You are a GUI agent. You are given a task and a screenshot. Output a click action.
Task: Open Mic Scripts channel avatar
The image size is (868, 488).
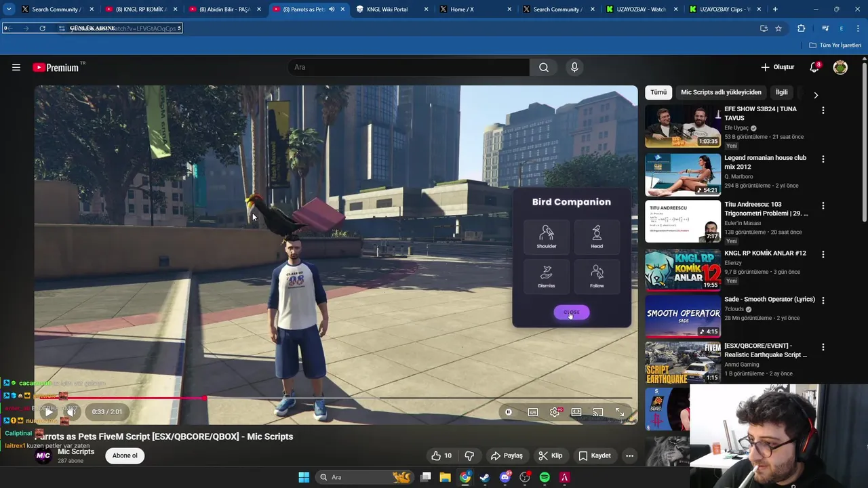pos(43,455)
